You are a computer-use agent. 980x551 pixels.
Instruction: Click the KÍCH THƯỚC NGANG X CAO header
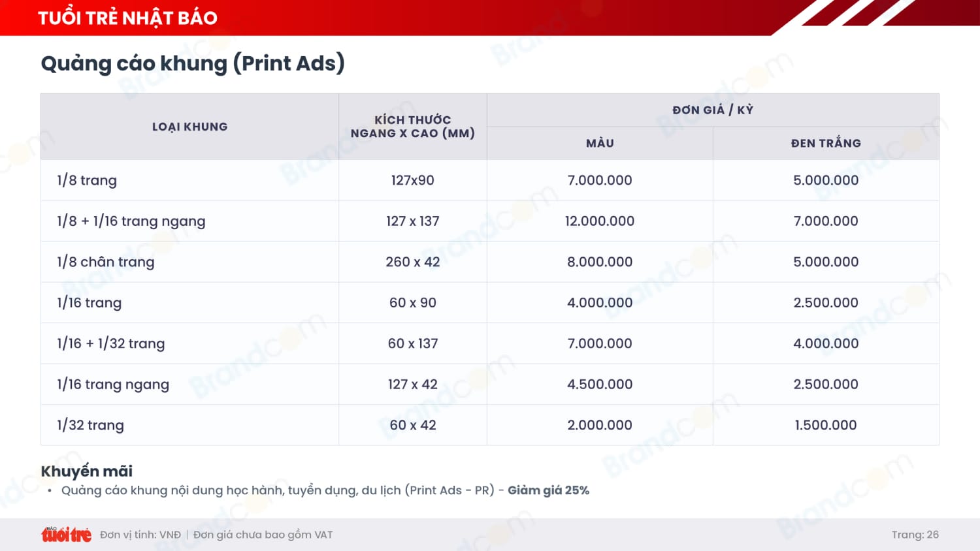(412, 127)
